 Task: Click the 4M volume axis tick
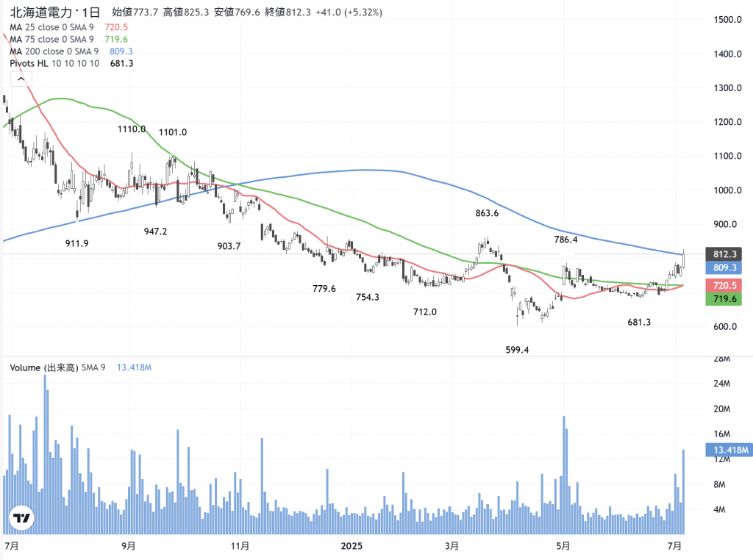[719, 509]
